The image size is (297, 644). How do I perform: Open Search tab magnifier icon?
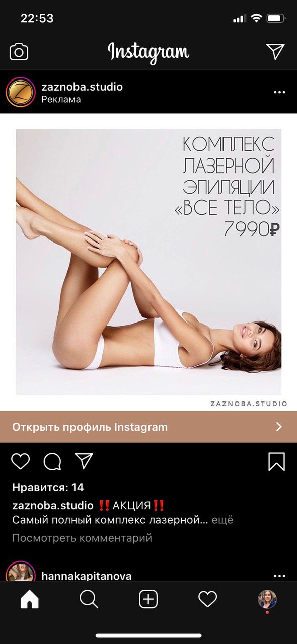pos(89,599)
